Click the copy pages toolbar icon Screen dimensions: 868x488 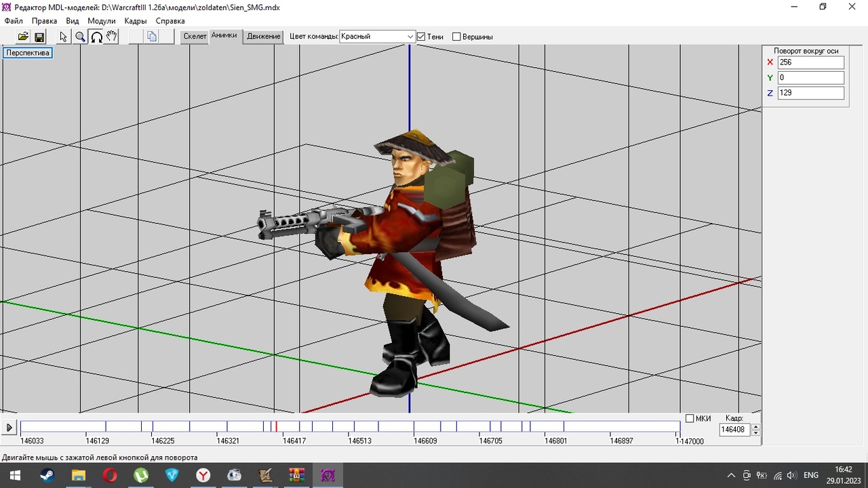pos(152,37)
